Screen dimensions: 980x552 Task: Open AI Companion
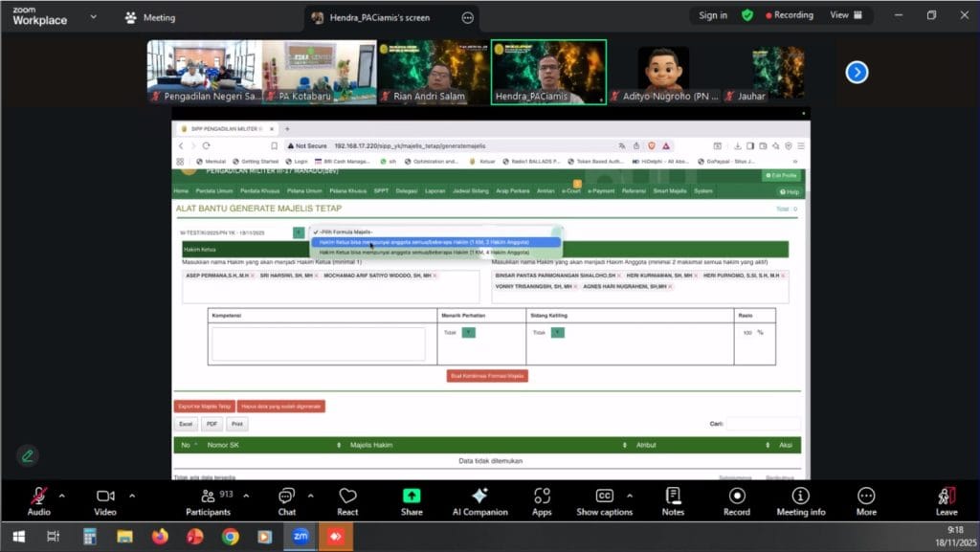479,496
